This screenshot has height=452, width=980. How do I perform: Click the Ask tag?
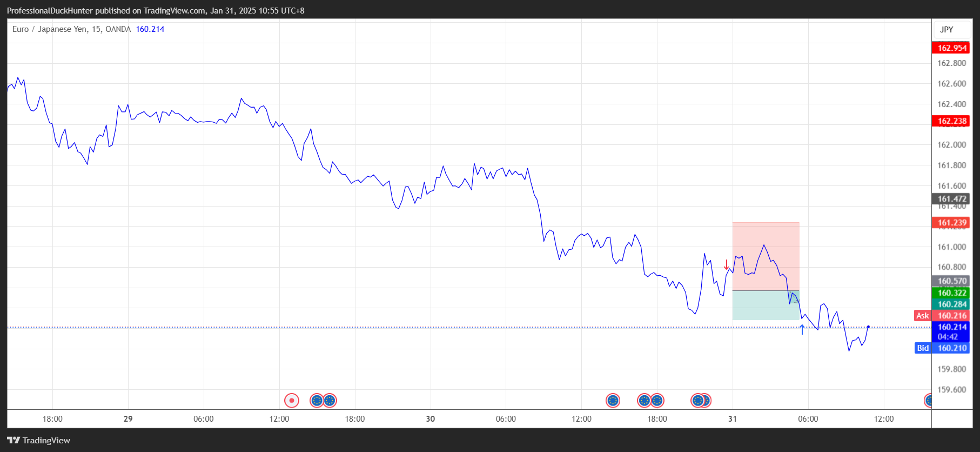point(923,316)
